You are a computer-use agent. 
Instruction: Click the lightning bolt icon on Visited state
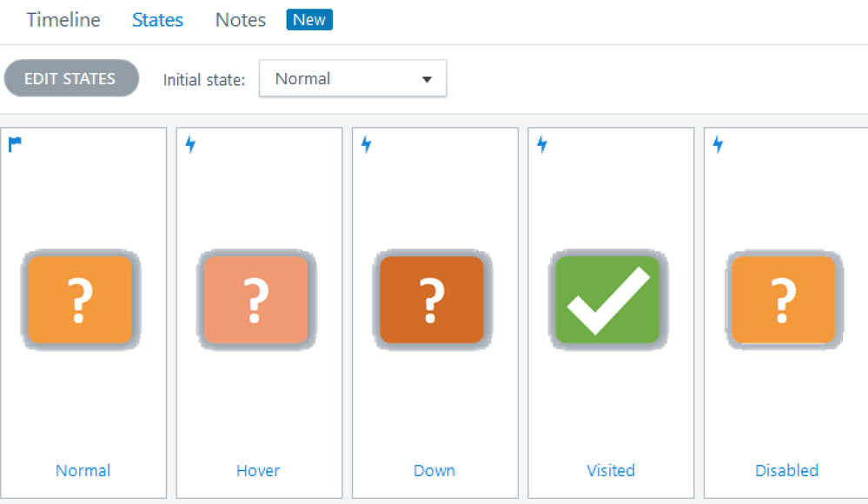tap(542, 144)
